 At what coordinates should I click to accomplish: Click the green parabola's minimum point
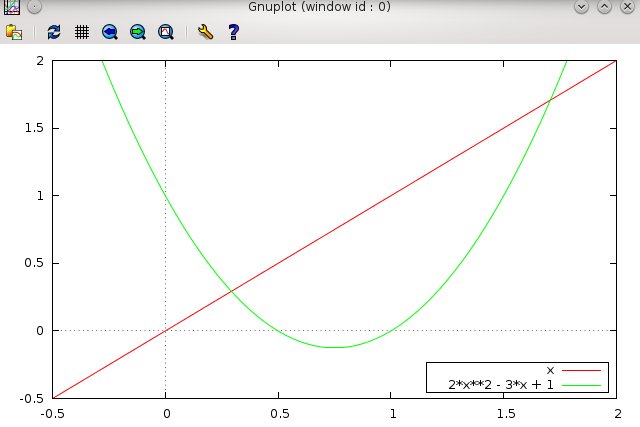tap(335, 347)
